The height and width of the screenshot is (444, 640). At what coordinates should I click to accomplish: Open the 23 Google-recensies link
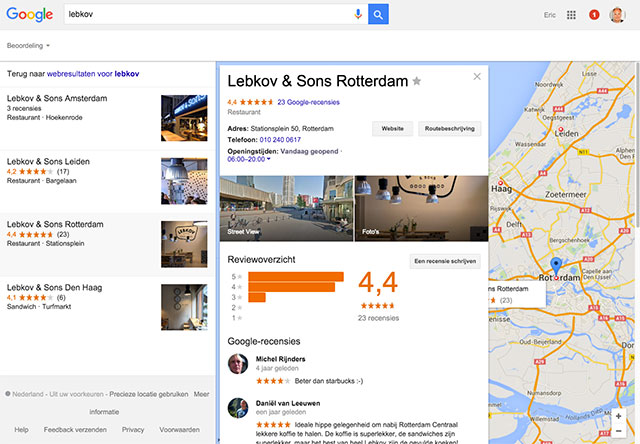point(309,102)
